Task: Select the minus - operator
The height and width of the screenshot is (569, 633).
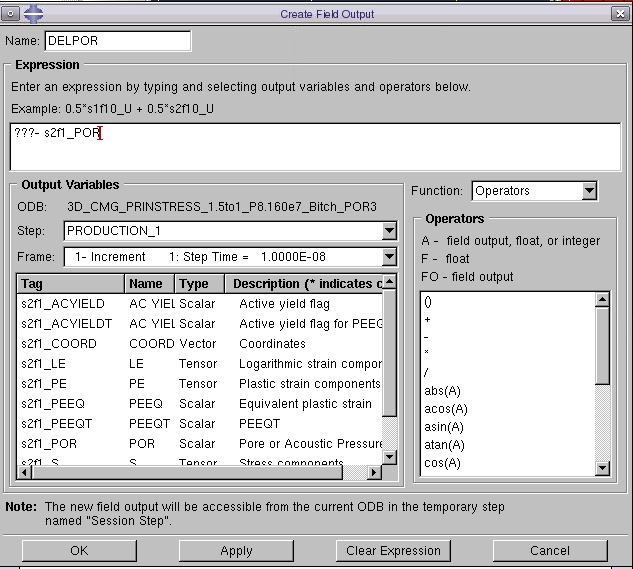Action: [508, 337]
